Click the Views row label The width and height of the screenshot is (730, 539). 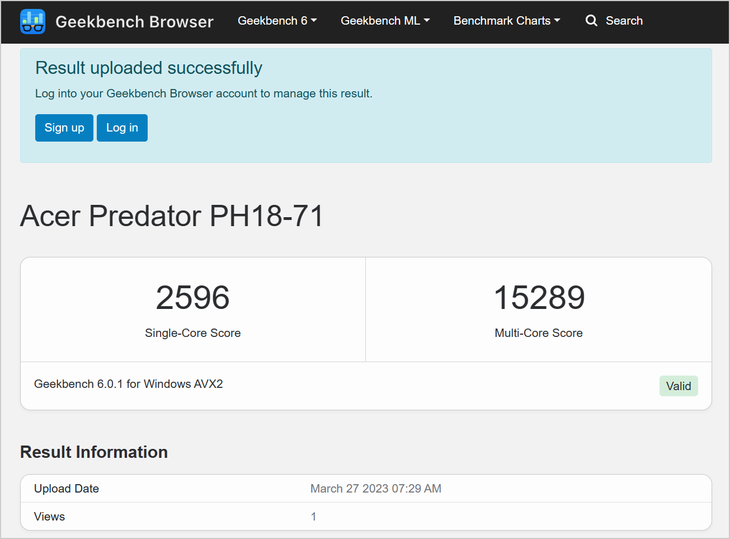[49, 517]
